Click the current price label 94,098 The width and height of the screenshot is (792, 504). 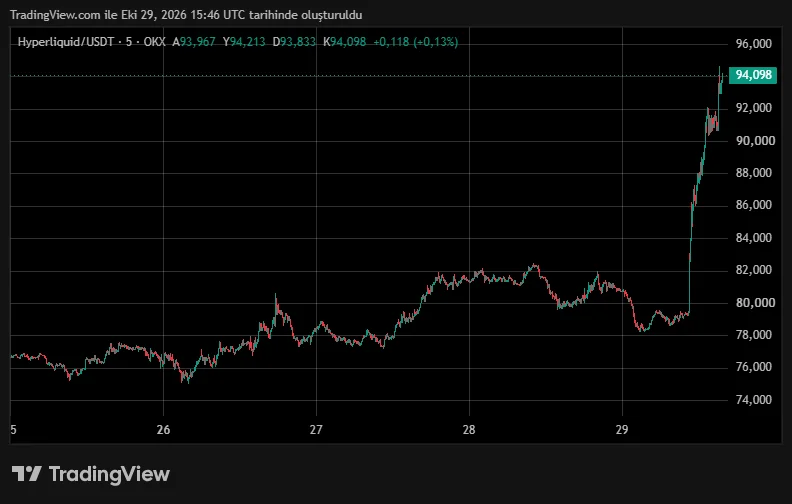[x=753, y=75]
